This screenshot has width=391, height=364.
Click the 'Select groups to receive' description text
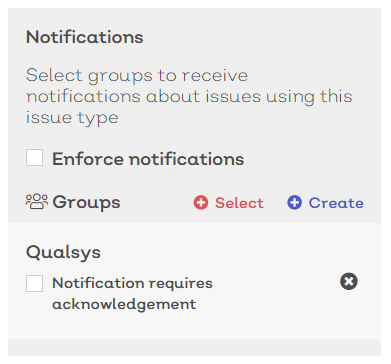pyautogui.click(x=137, y=75)
